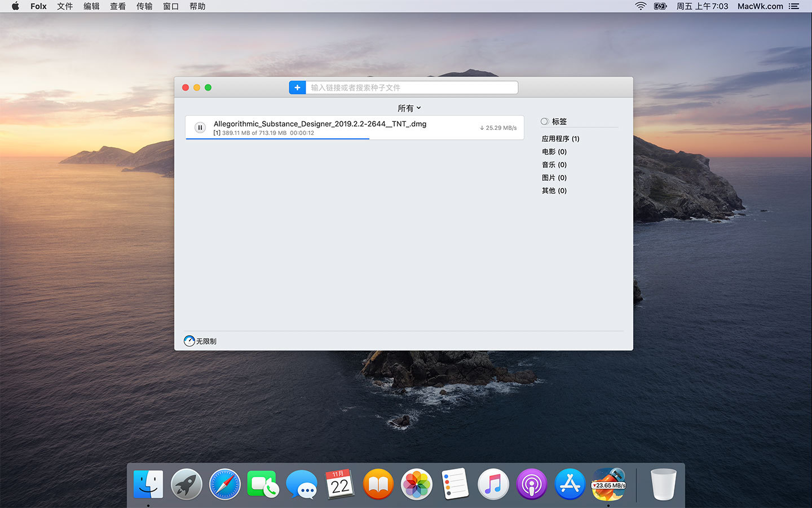Open Folx rocket icon in Dock
Viewport: 812px width, 508px height.
click(x=608, y=484)
